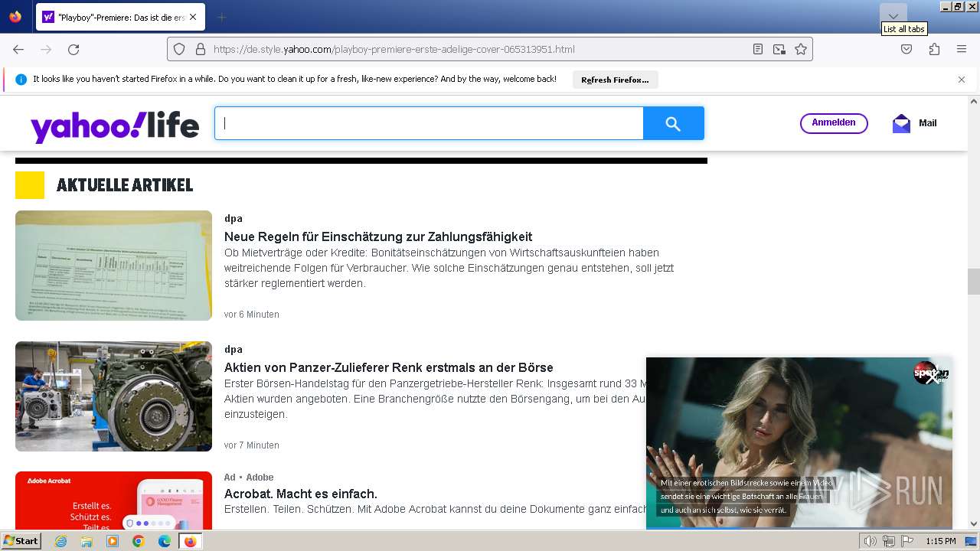Toggle reader view icon
The height and width of the screenshot is (551, 980).
tap(757, 49)
